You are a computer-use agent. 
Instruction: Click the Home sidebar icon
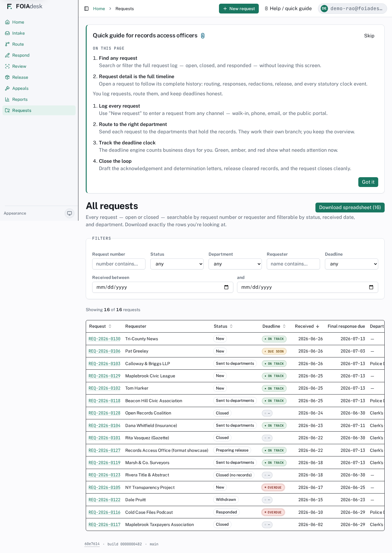click(x=7, y=22)
